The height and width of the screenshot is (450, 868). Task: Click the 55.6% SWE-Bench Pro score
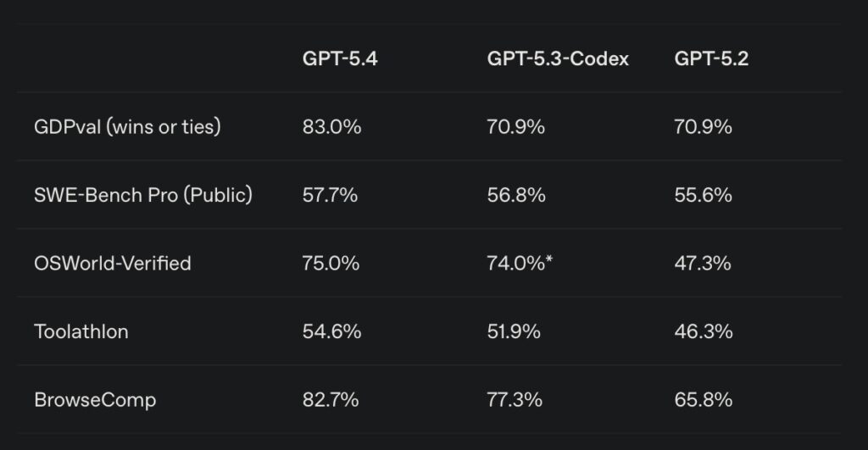703,195
